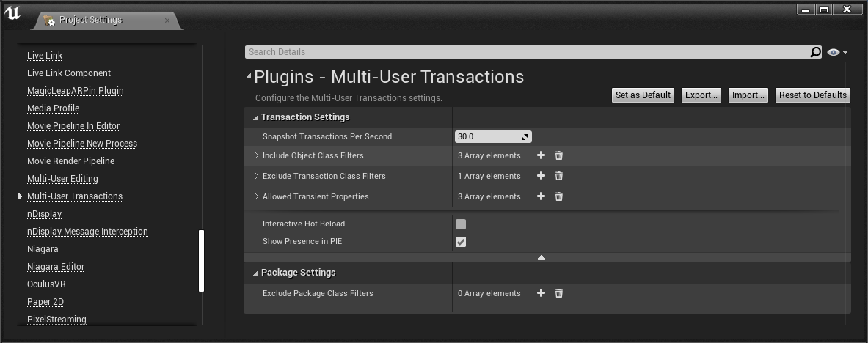Select Niagara plugin settings
The image size is (868, 343).
(43, 249)
